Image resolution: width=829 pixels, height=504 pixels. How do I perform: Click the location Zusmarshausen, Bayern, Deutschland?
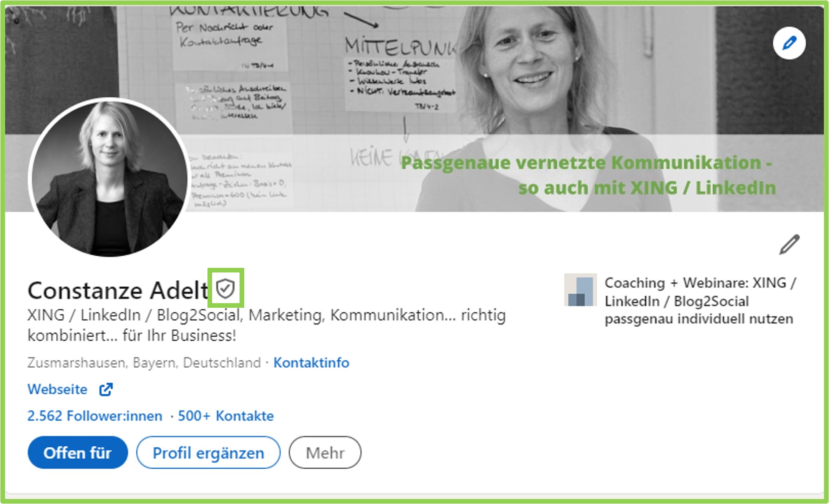(144, 363)
